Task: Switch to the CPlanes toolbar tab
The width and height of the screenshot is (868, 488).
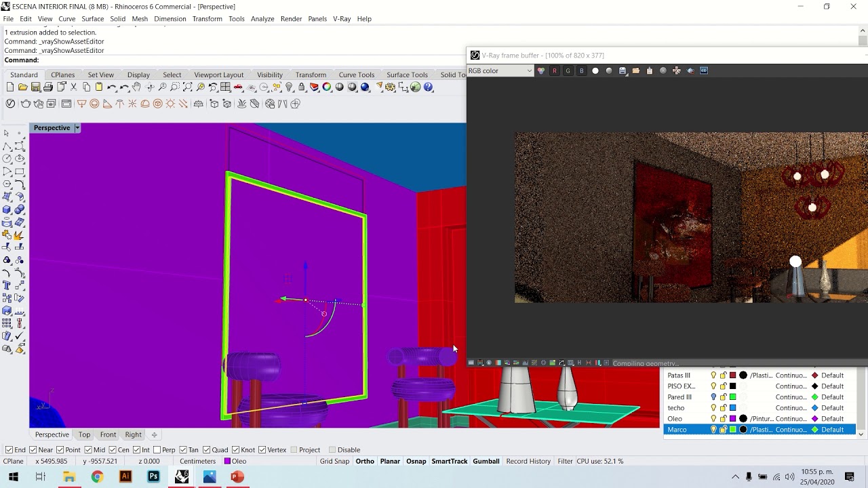Action: (x=63, y=75)
